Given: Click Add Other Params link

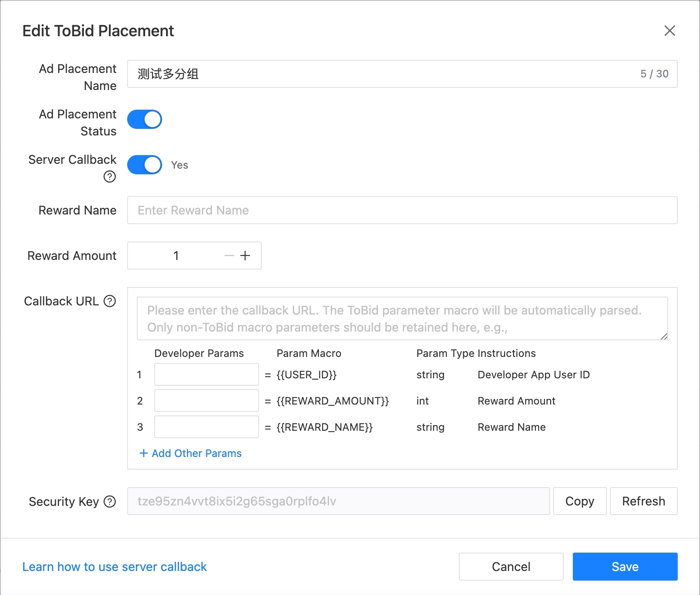Looking at the screenshot, I should 191,453.
